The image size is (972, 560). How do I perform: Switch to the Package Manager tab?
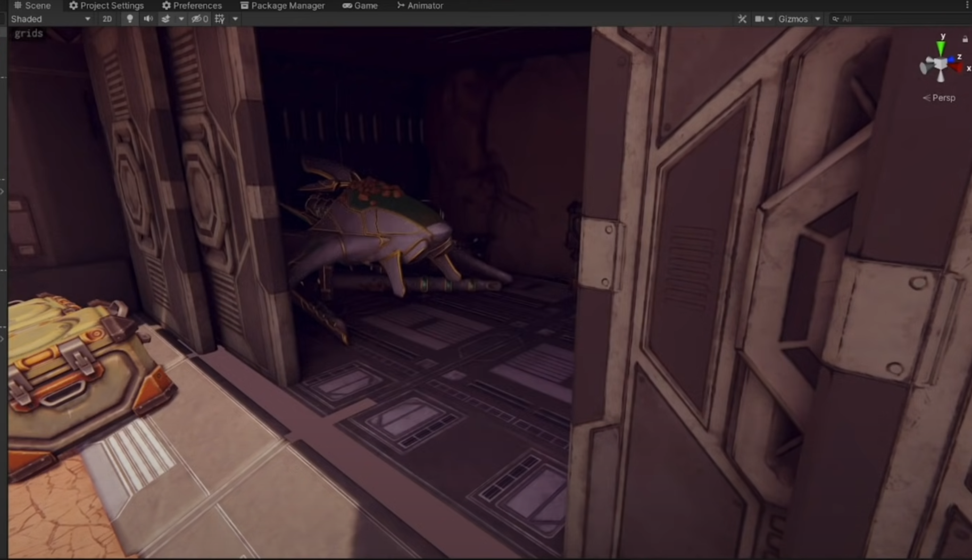(283, 5)
